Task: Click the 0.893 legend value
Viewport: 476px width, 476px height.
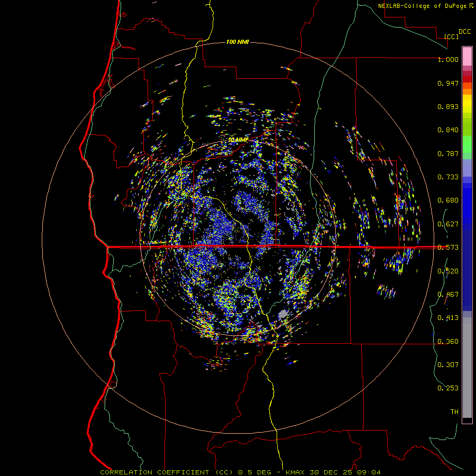Action: (x=448, y=106)
